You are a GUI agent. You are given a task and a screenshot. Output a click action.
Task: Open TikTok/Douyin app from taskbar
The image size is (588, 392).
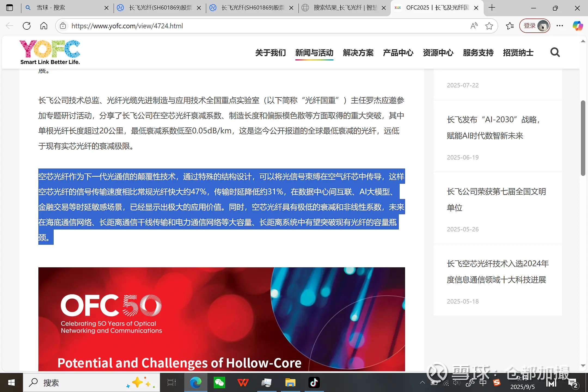[314, 383]
